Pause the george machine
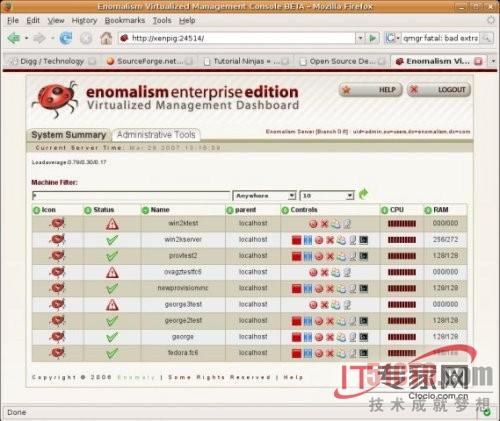This screenshot has height=421, width=500. (x=308, y=337)
